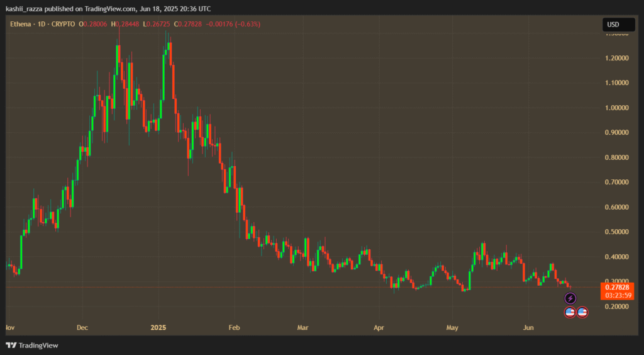Click the 2025 label on time axis

(158, 327)
